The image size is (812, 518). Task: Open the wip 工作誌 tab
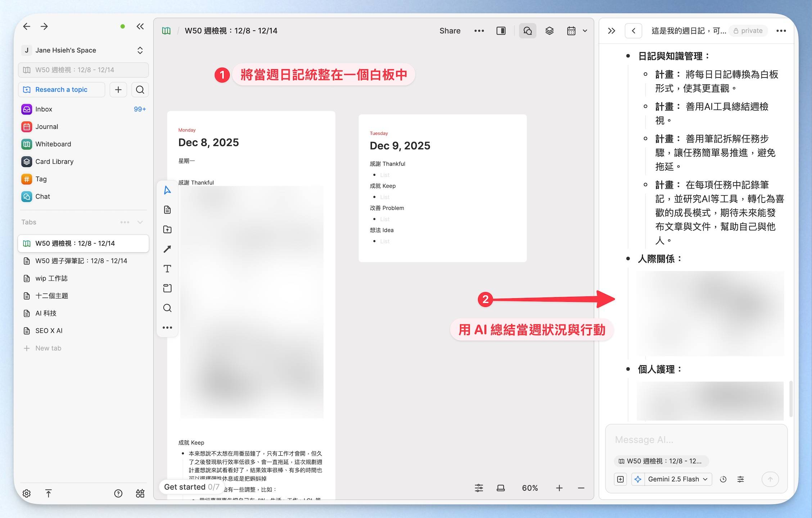tap(51, 278)
